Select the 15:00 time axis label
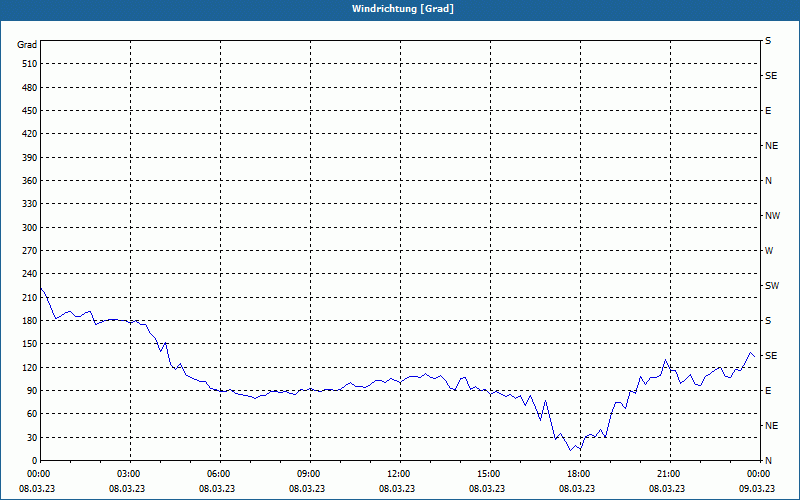The width and height of the screenshot is (800, 500). (x=489, y=474)
